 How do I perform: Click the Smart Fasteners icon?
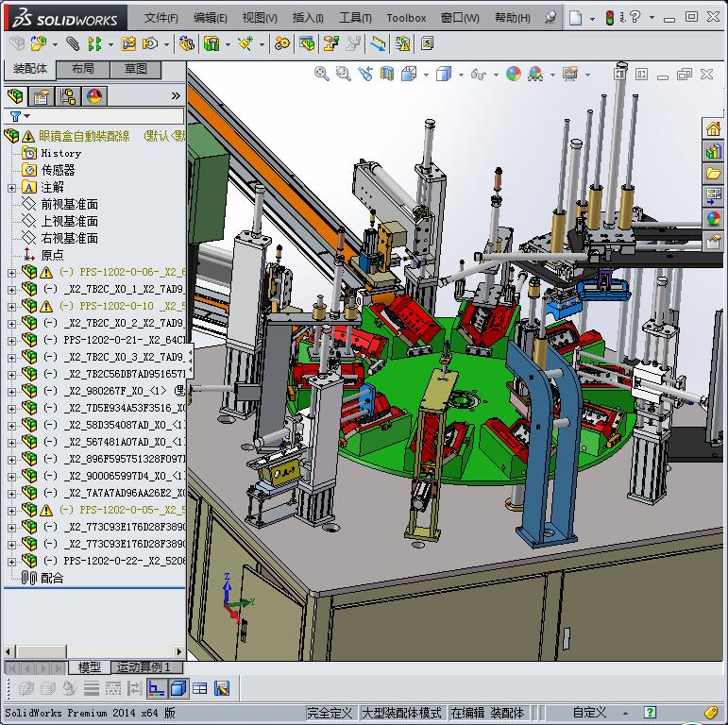[x=128, y=44]
